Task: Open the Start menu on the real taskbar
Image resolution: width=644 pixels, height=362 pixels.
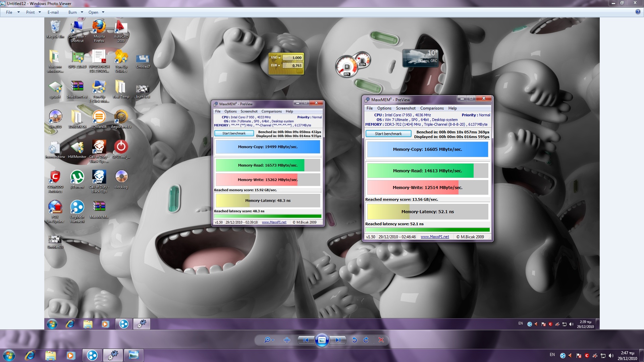Action: pyautogui.click(x=9, y=355)
